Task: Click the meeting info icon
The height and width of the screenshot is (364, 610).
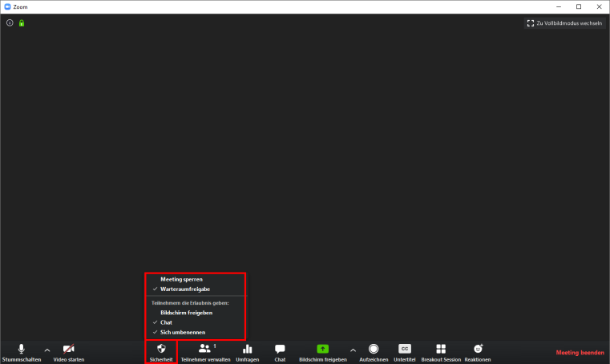Action: coord(10,23)
